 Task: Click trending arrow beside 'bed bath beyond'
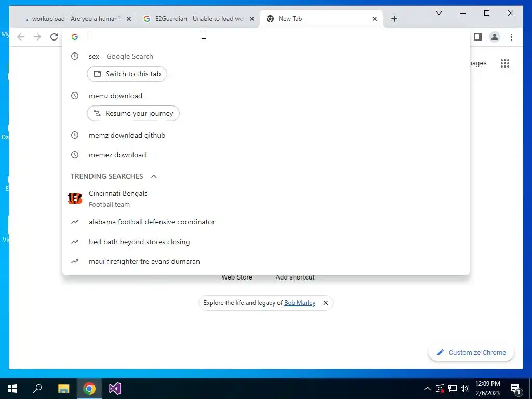click(x=75, y=242)
